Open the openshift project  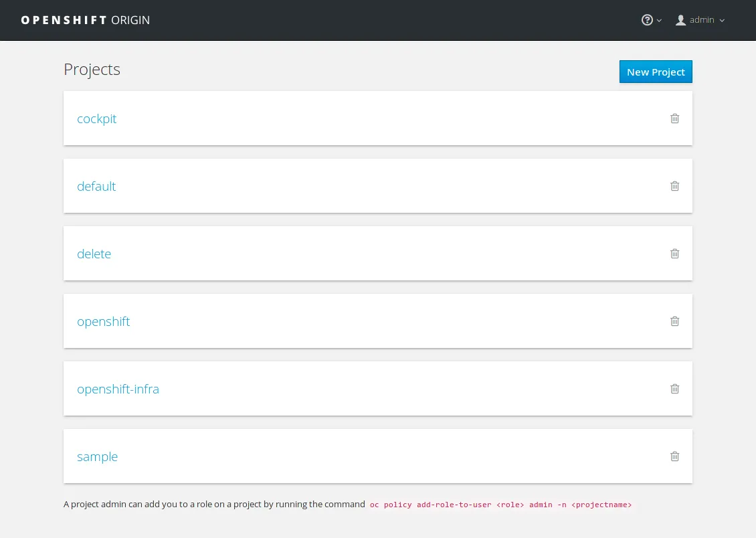pos(103,321)
